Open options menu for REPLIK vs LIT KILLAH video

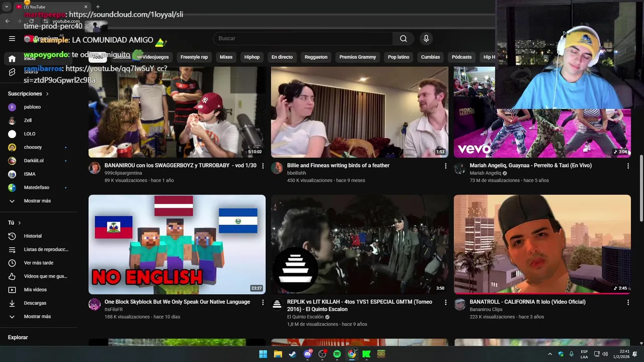pyautogui.click(x=445, y=302)
